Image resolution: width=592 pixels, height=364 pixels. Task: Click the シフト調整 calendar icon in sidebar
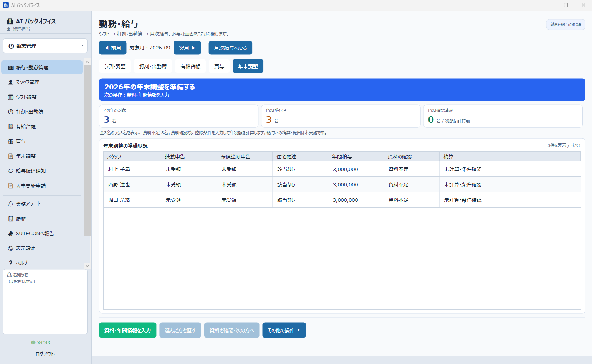click(x=11, y=97)
